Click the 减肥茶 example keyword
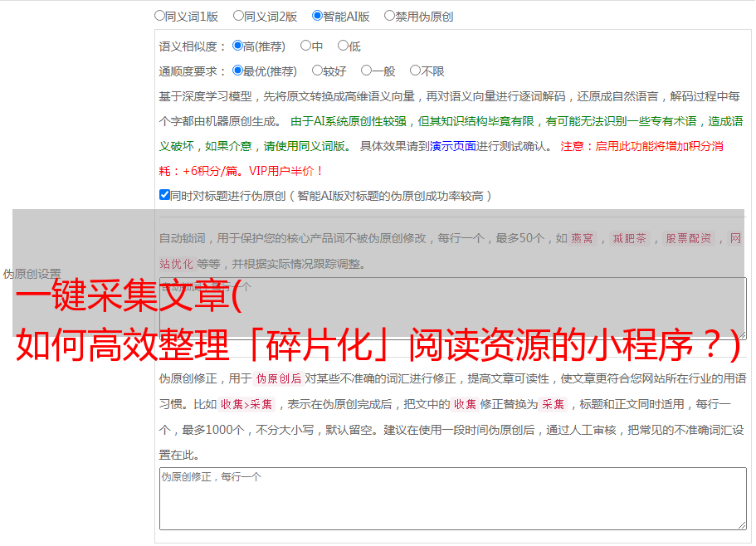Image resolution: width=756 pixels, height=546 pixels. click(x=629, y=238)
